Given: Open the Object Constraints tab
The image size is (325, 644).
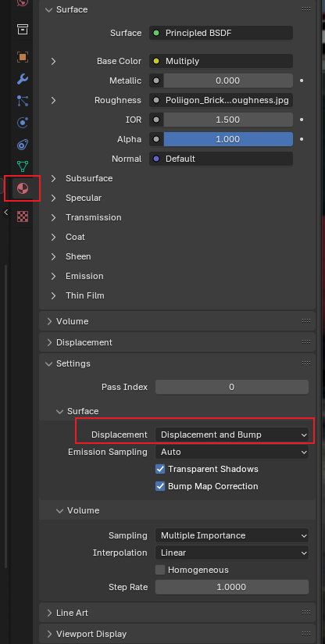Looking at the screenshot, I should point(22,145).
